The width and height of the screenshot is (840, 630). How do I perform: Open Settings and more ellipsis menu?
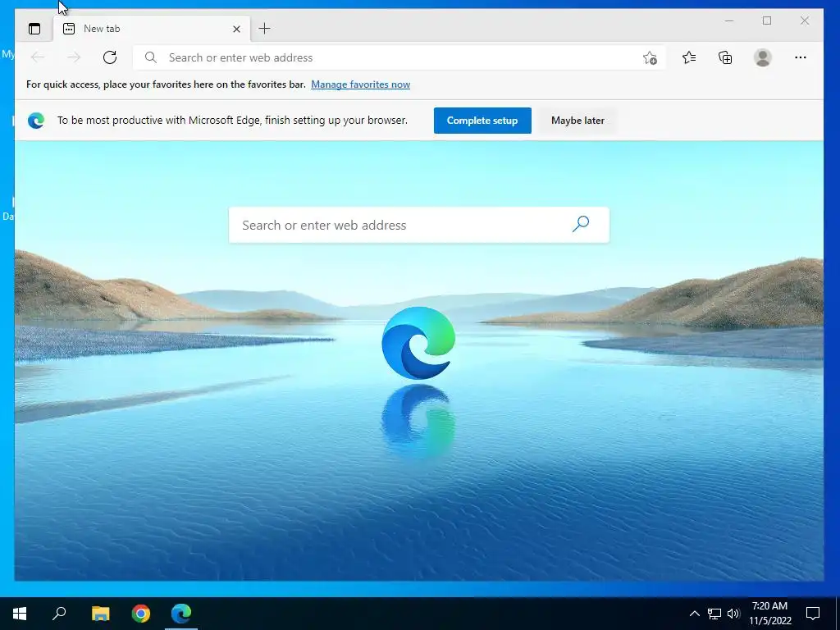[801, 57]
